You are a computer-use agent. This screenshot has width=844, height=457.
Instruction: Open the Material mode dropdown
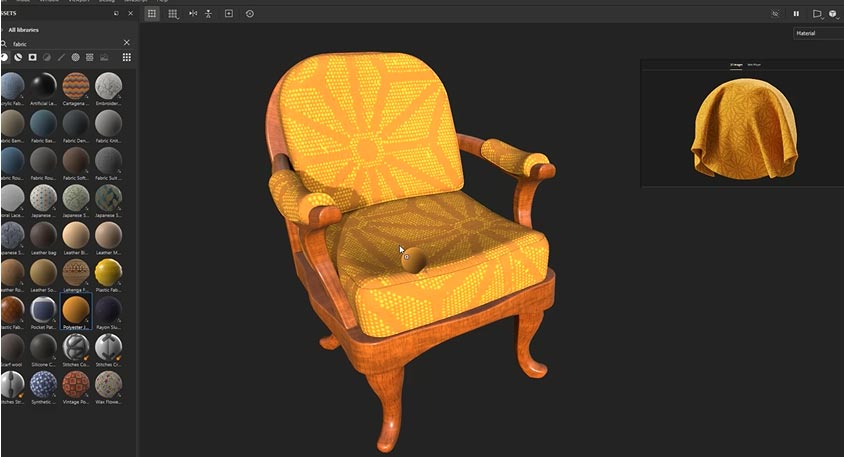(x=817, y=33)
